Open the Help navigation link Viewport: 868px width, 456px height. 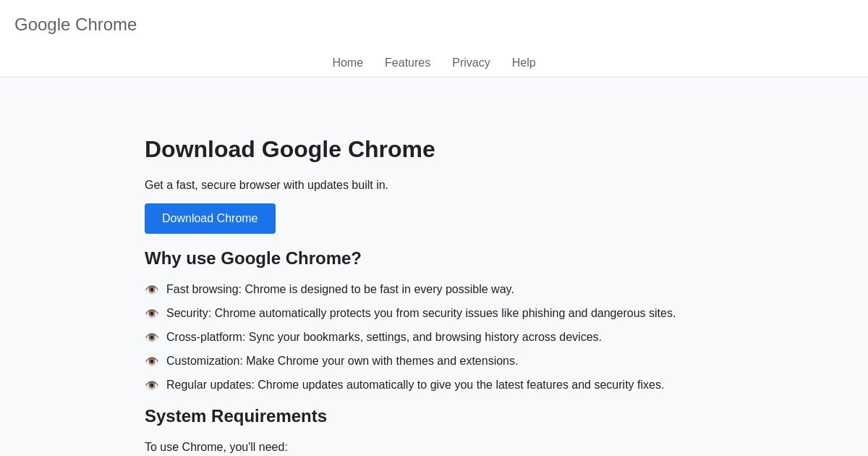[x=524, y=63]
